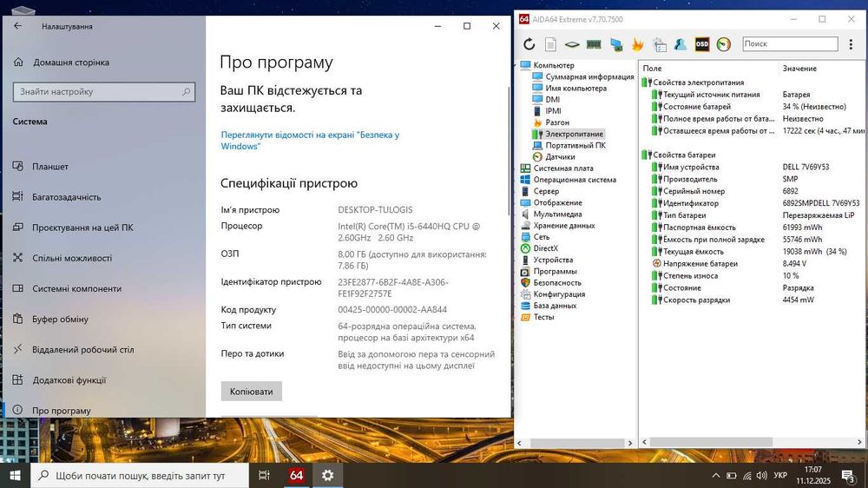Open the CPUID chip icon in AIDA64 toolbar
The image size is (868, 488).
(572, 44)
